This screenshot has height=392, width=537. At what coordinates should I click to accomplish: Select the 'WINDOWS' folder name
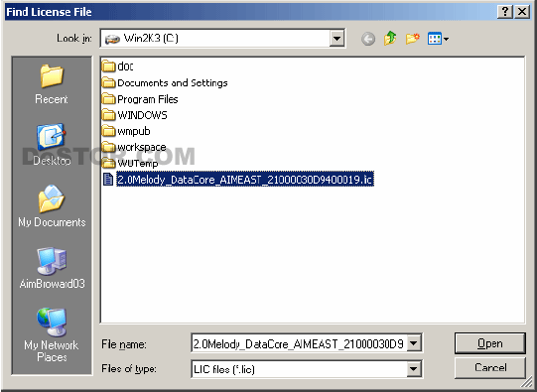[142, 115]
